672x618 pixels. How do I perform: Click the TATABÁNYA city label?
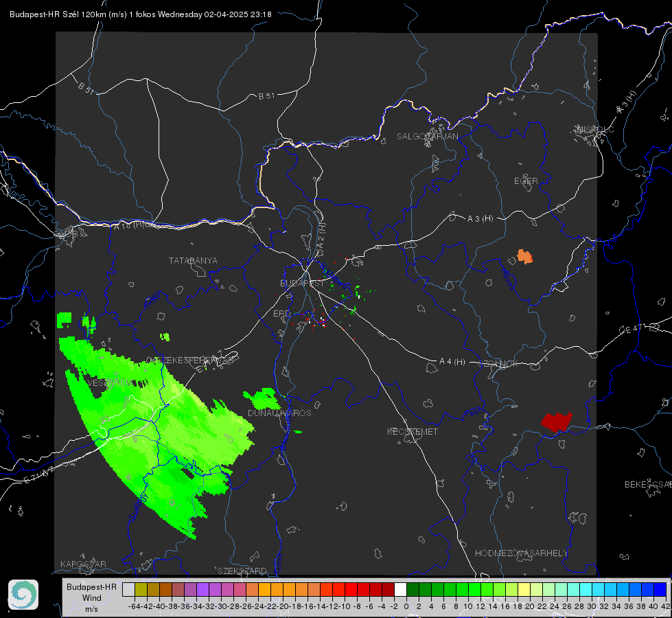pyautogui.click(x=193, y=260)
